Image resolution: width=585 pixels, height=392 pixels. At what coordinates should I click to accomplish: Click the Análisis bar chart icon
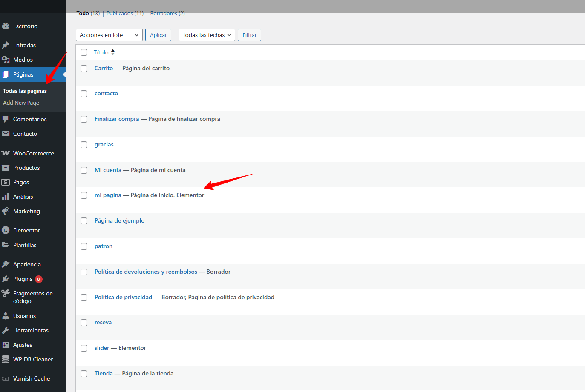pos(6,197)
